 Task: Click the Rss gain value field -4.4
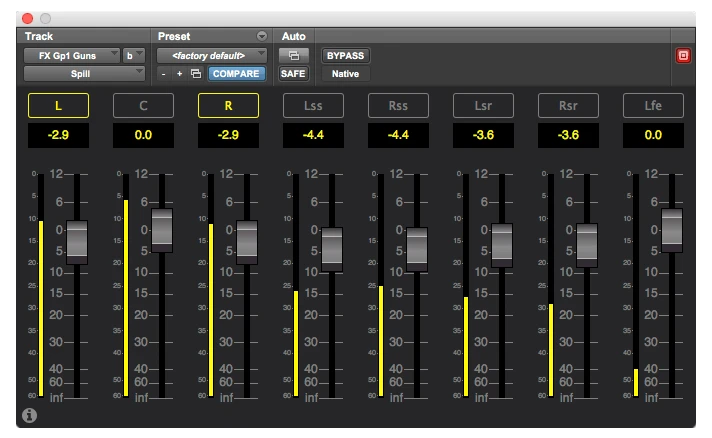pos(398,135)
